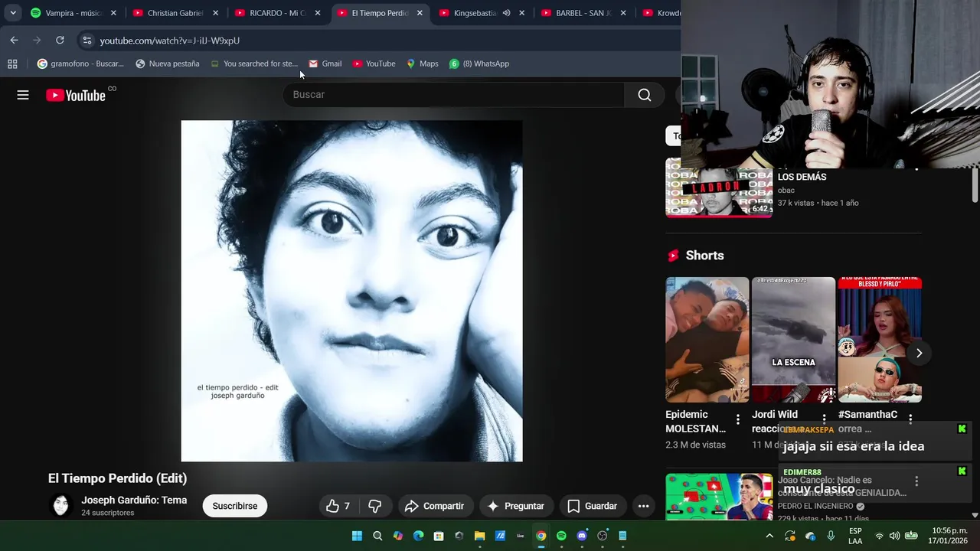
Task: Open the You searched for ste bookmark
Action: (x=254, y=64)
